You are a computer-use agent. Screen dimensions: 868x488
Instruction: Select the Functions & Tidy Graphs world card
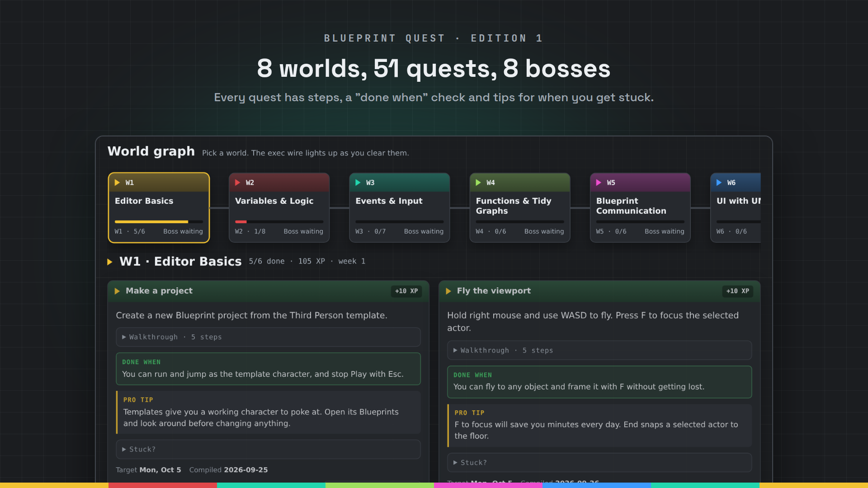pos(520,208)
